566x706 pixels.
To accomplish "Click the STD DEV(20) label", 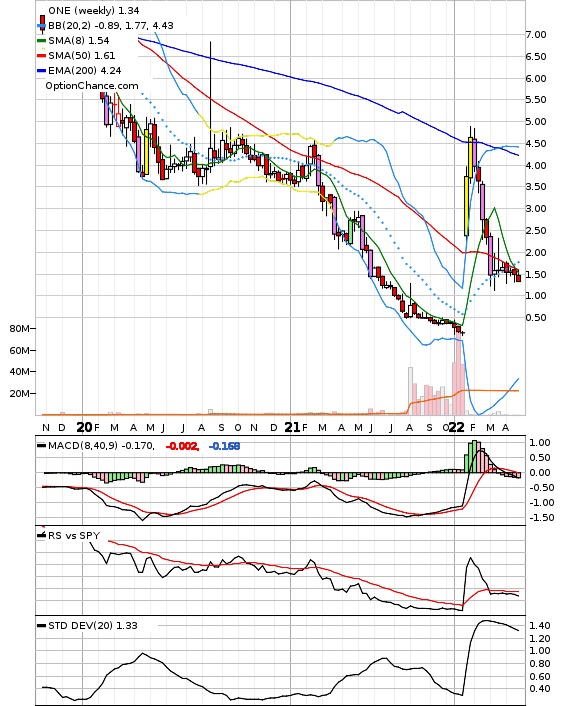I will point(80,625).
